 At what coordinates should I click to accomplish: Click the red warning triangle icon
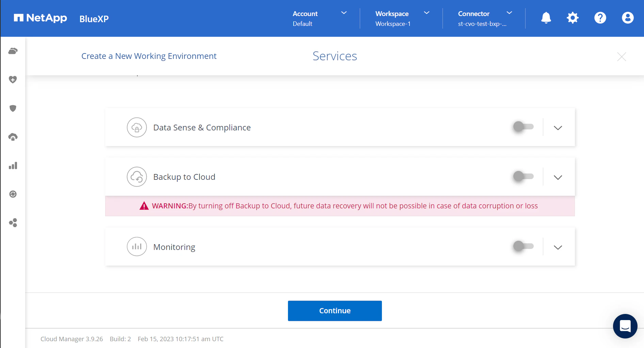[x=144, y=206]
